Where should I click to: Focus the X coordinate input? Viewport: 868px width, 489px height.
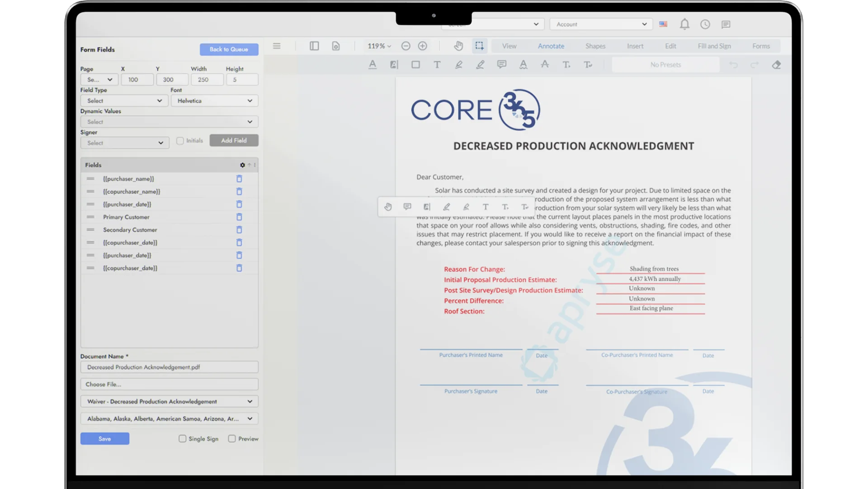[137, 80]
